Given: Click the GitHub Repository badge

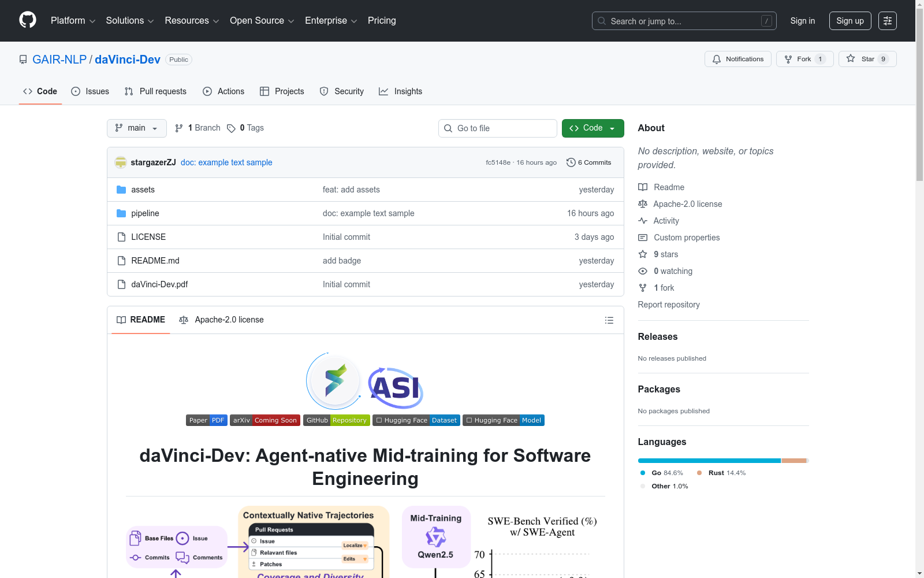Looking at the screenshot, I should tap(337, 420).
